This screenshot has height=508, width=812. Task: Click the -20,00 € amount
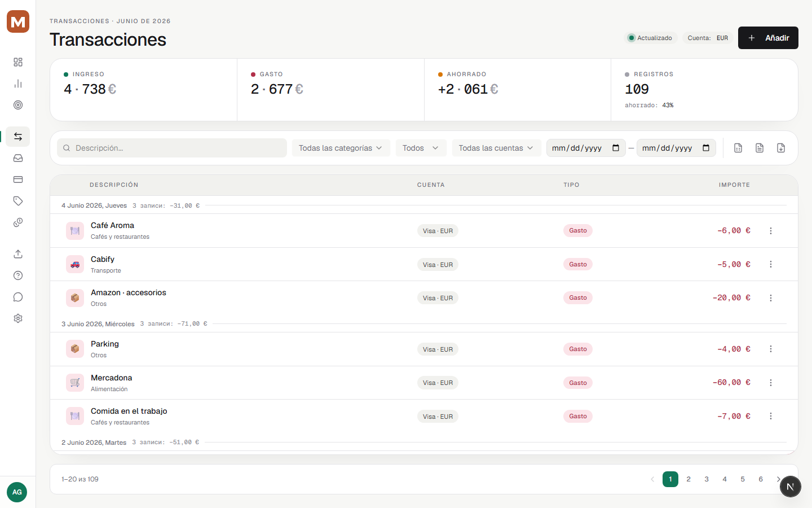[731, 297]
